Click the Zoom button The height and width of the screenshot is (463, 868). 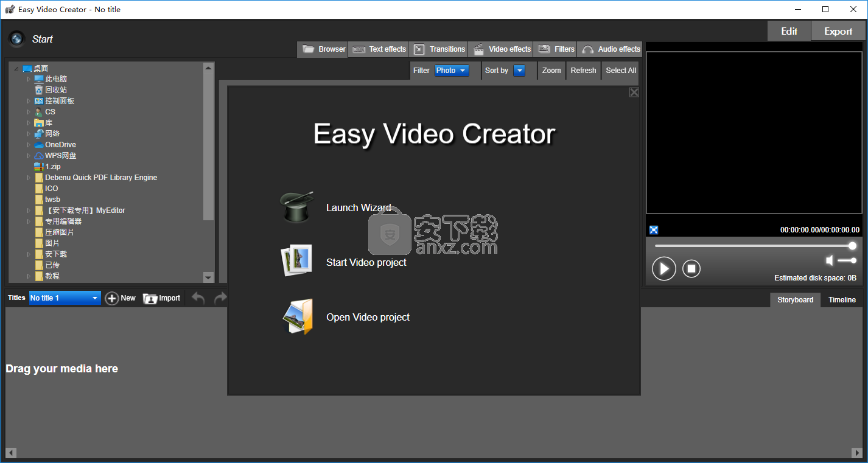pyautogui.click(x=551, y=71)
